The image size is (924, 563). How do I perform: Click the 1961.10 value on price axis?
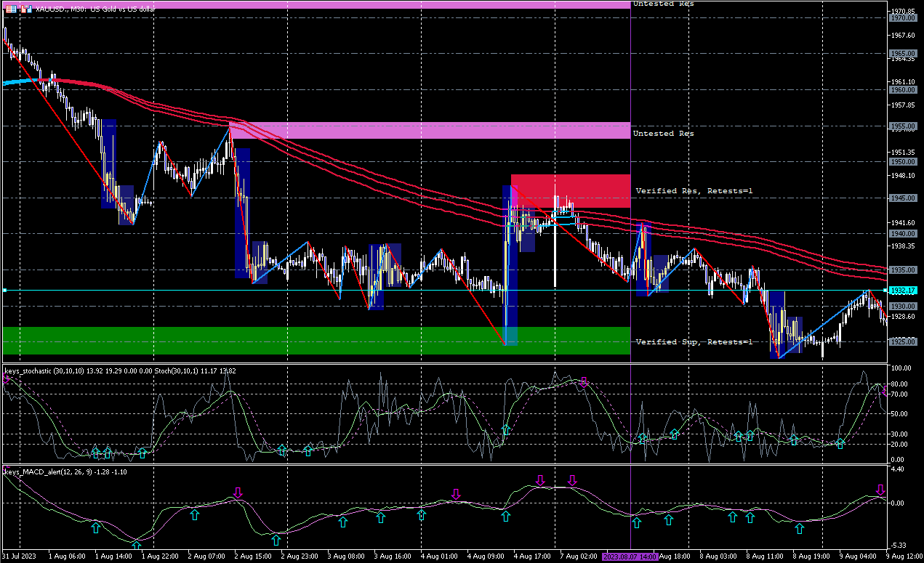[902, 82]
